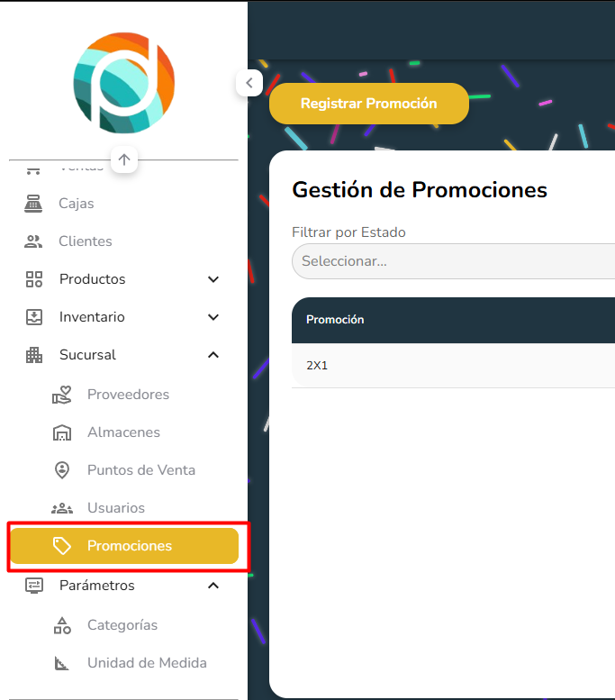Screen dimensions: 615x700
Task: Open the Unidad de Medida menu item
Action: (147, 663)
